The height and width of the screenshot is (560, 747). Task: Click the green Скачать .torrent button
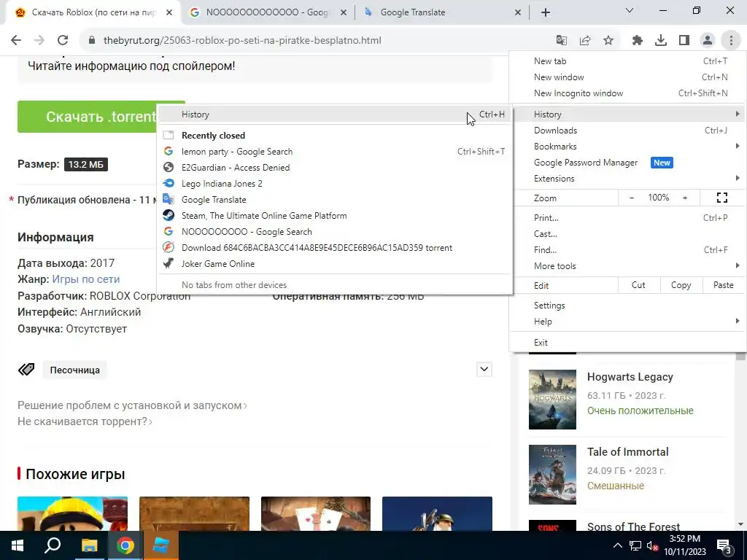tap(88, 117)
